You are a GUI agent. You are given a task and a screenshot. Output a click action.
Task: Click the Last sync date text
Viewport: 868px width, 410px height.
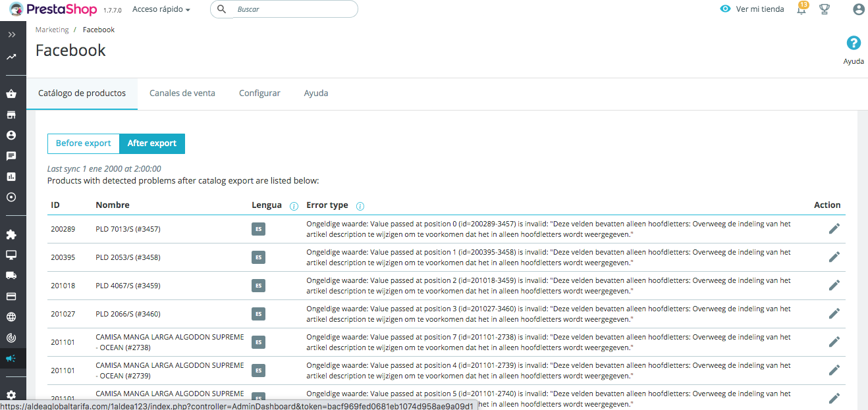(x=104, y=169)
